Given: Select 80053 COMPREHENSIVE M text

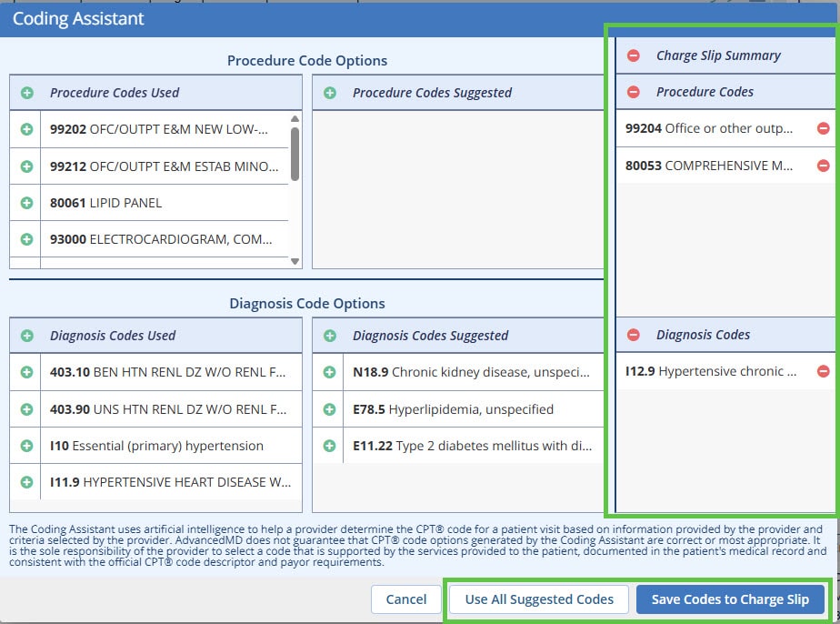Looking at the screenshot, I should tap(709, 166).
